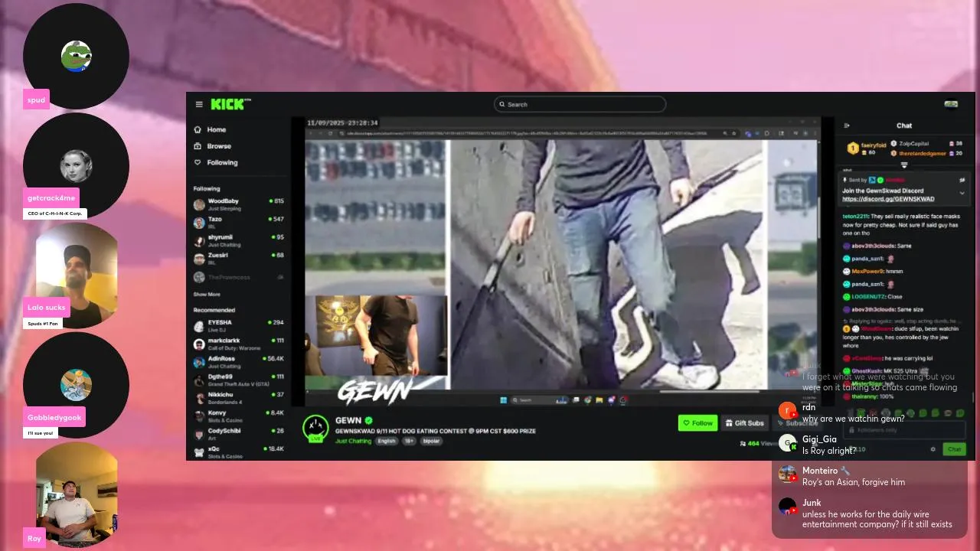Click the GEWN channel name
The height and width of the screenshot is (551, 980).
click(348, 420)
